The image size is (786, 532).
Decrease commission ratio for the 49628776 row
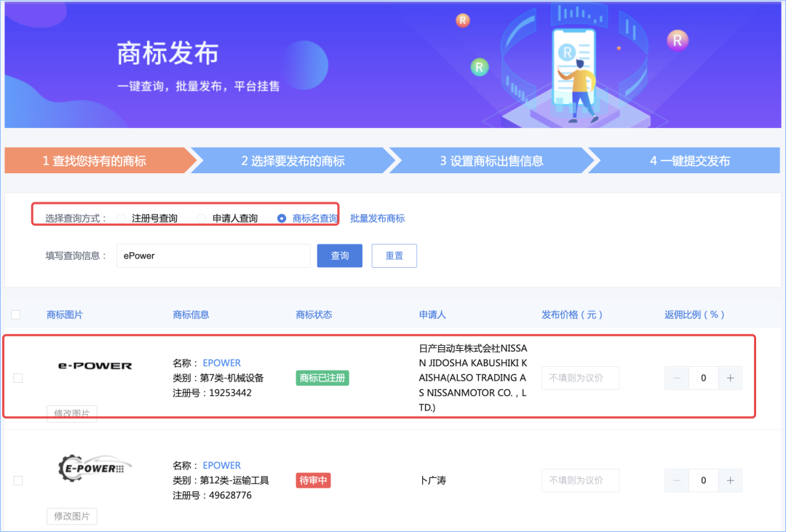677,480
